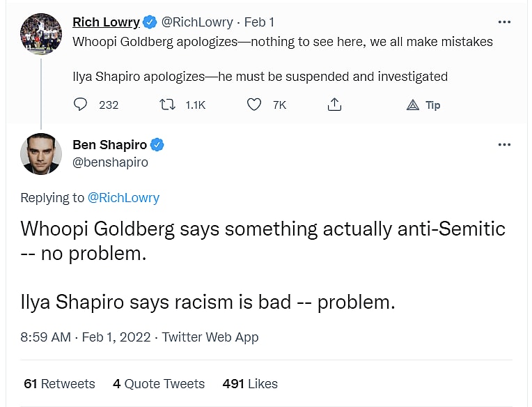Click the Rich Lowry display name

click(x=106, y=22)
